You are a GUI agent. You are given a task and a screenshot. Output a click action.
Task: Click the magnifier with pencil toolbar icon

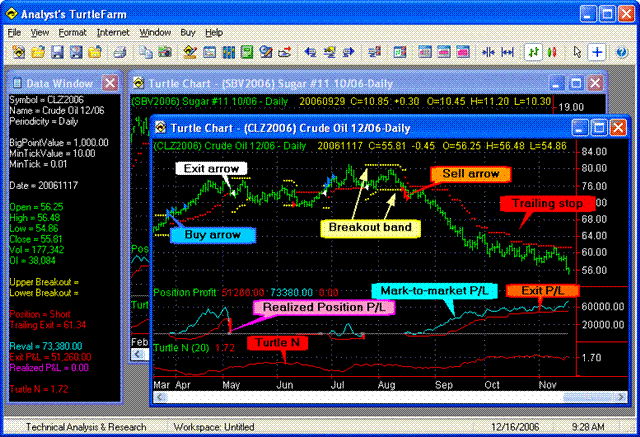click(266, 52)
